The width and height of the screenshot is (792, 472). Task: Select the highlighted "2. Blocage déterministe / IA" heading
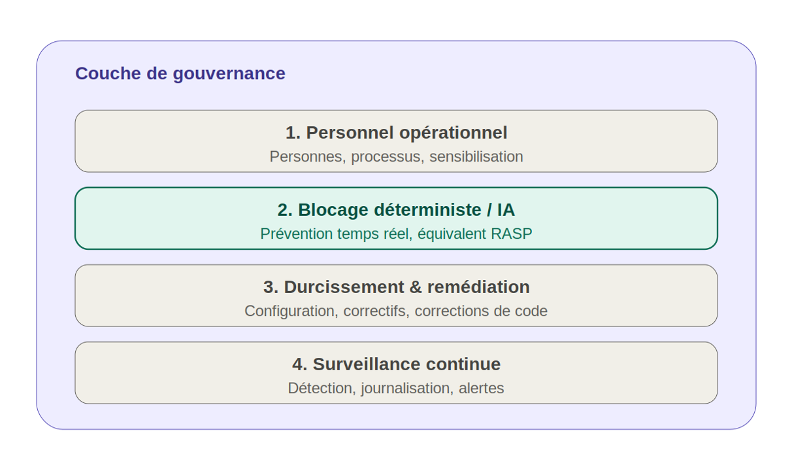[396, 210]
